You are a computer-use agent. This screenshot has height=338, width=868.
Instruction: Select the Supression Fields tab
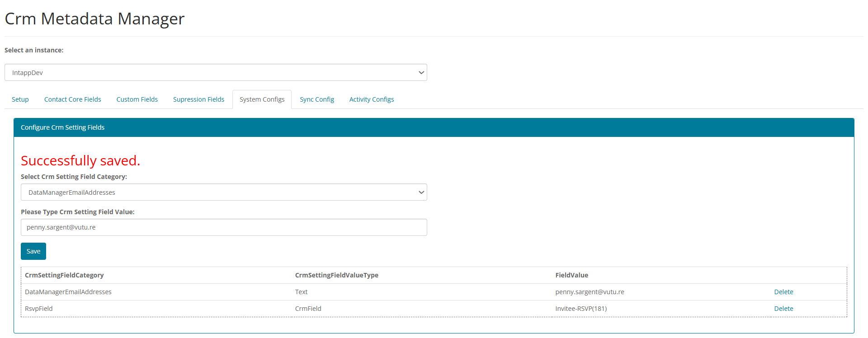pos(198,99)
